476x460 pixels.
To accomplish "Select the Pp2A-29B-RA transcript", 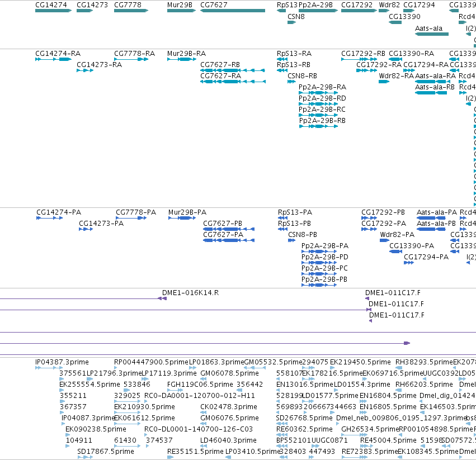I will (318, 93).
